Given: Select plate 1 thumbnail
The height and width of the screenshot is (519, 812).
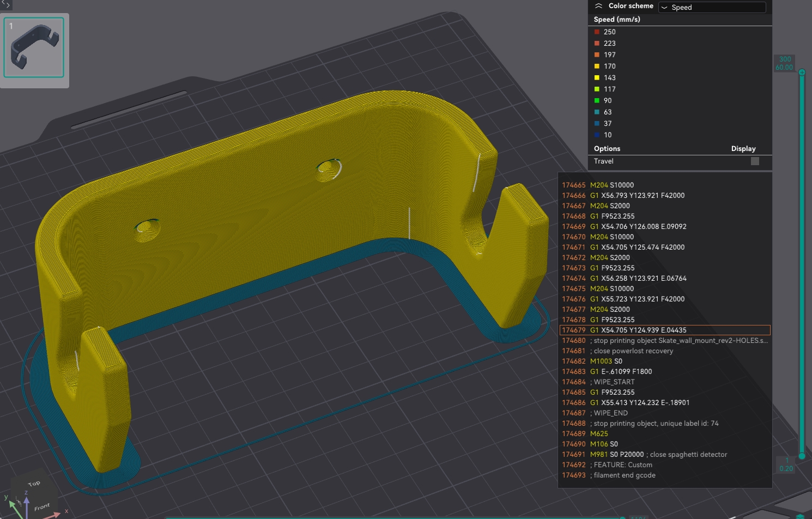Looking at the screenshot, I should (34, 47).
